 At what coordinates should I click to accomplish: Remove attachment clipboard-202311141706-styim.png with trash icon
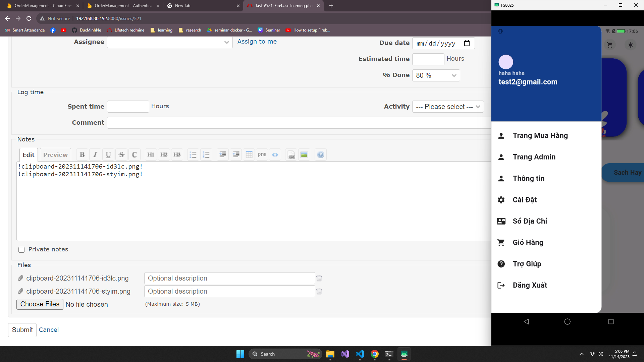(x=319, y=291)
